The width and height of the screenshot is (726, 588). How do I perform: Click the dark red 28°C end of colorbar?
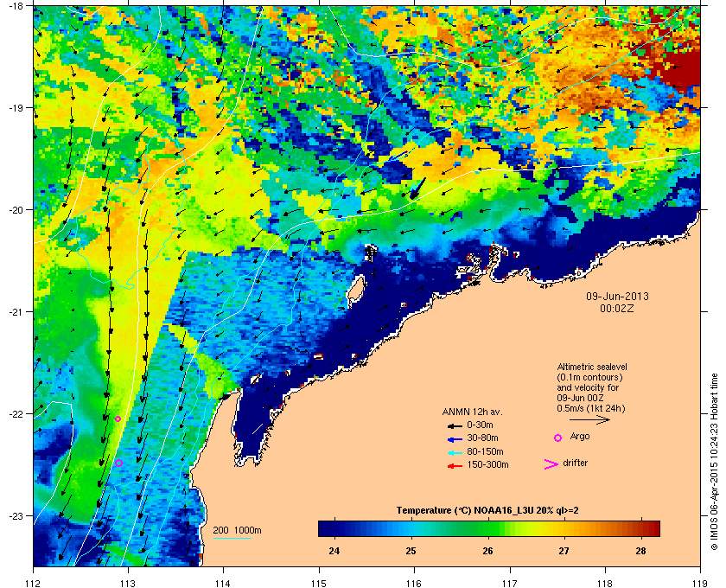[x=652, y=528]
